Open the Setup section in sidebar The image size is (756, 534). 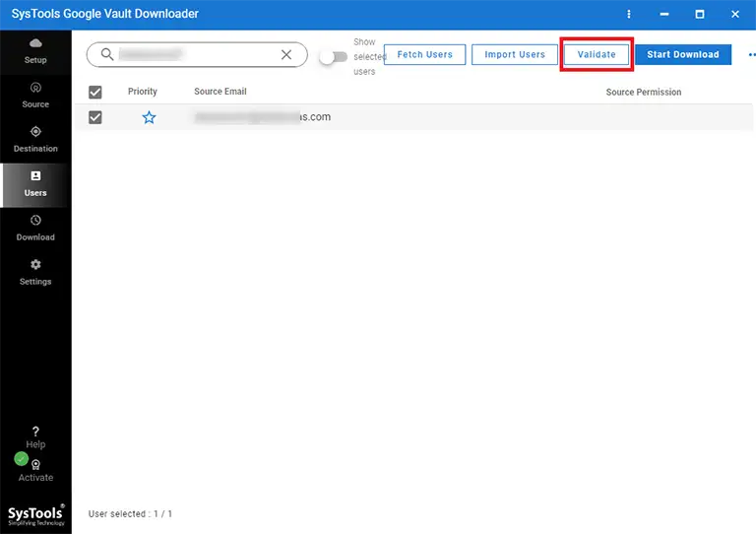pyautogui.click(x=35, y=51)
